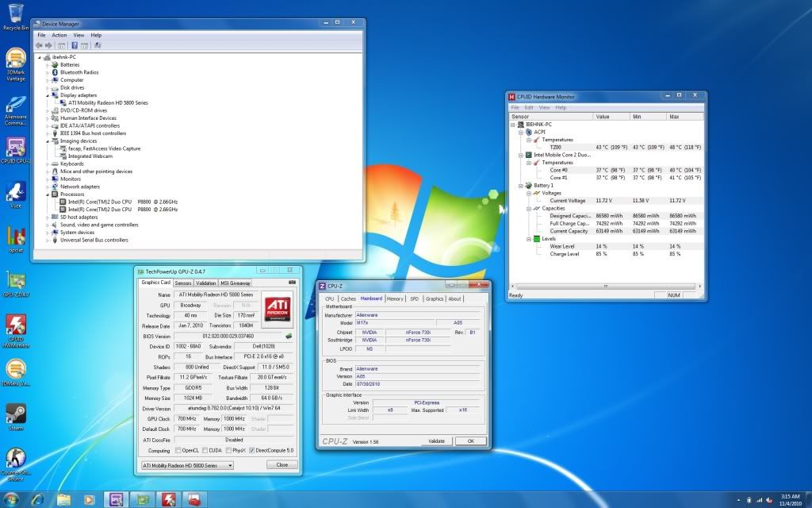
Task: Switch to the Sensors tab in GPU-Z
Action: [183, 283]
